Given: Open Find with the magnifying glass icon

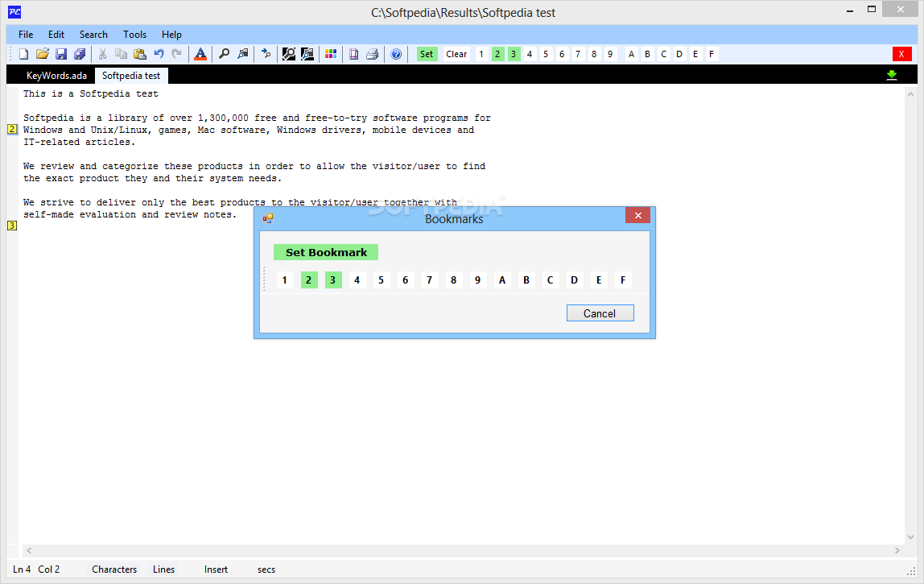Looking at the screenshot, I should click(x=224, y=54).
